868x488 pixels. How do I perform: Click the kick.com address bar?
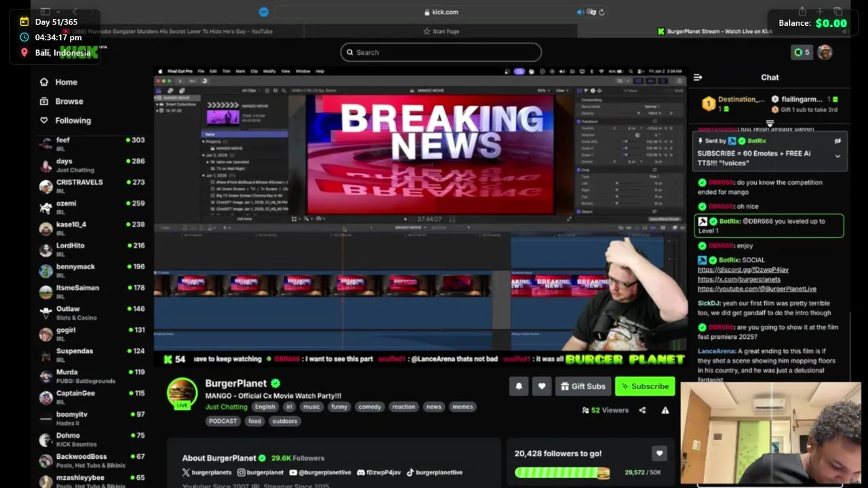pyautogui.click(x=441, y=12)
